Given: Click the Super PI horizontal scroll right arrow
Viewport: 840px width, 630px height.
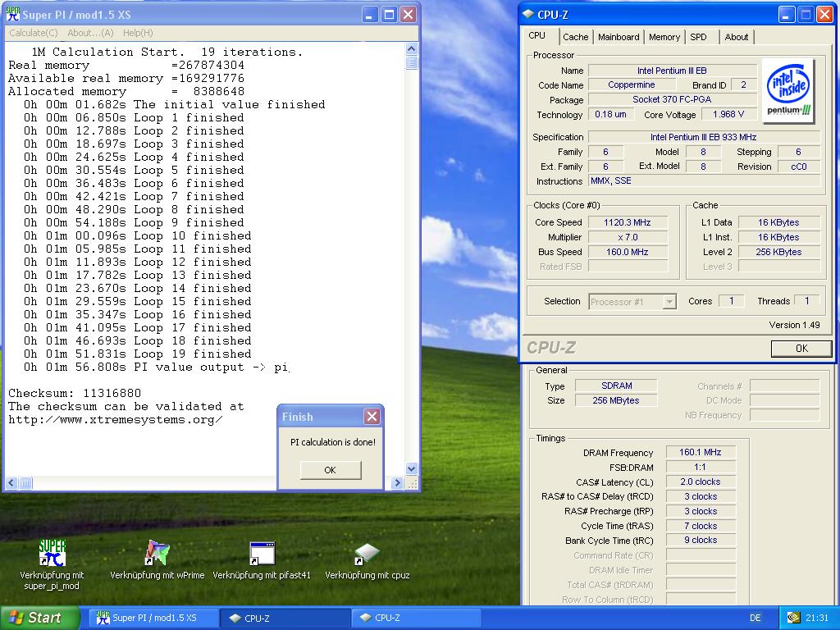Looking at the screenshot, I should pyautogui.click(x=397, y=482).
